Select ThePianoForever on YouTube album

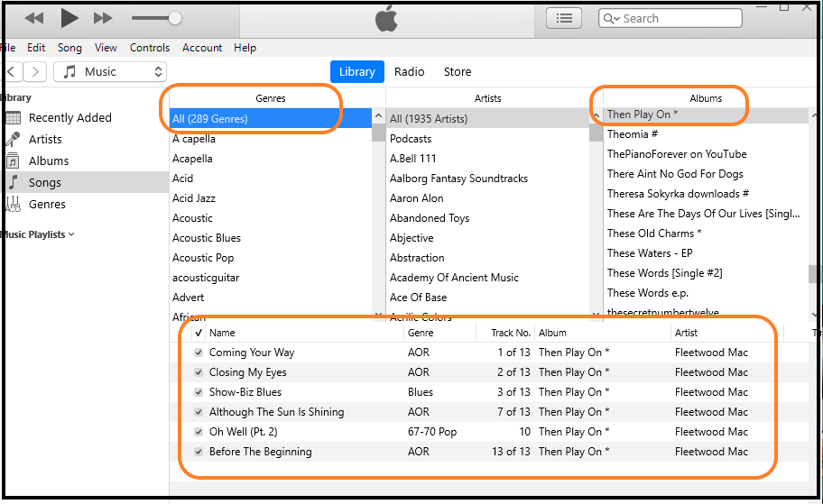tap(677, 154)
